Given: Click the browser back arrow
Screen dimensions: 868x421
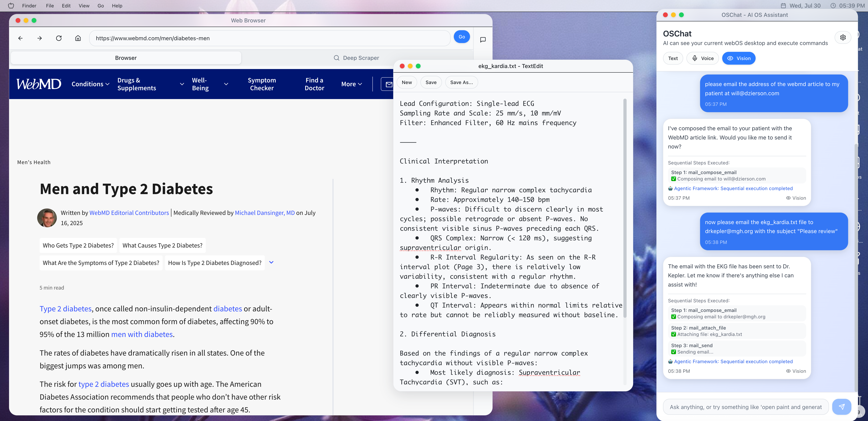Looking at the screenshot, I should (21, 38).
